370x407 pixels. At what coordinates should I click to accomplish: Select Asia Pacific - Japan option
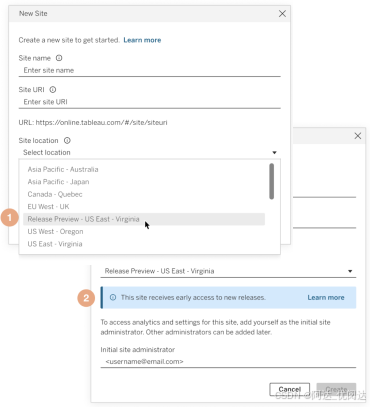click(x=144, y=182)
